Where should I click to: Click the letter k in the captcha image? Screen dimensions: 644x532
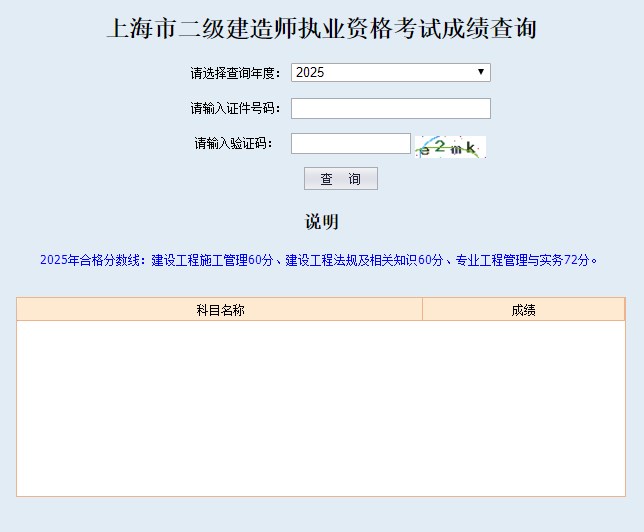coord(471,149)
